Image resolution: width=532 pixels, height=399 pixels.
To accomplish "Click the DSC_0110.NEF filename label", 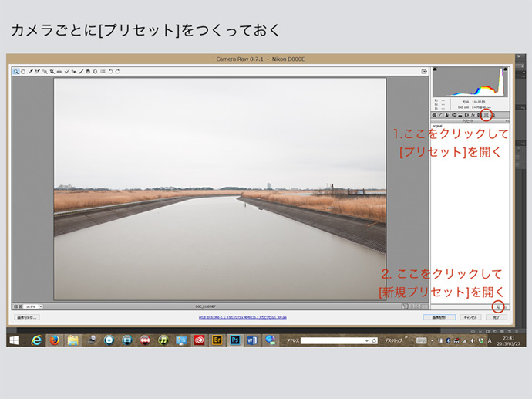I will [206, 306].
